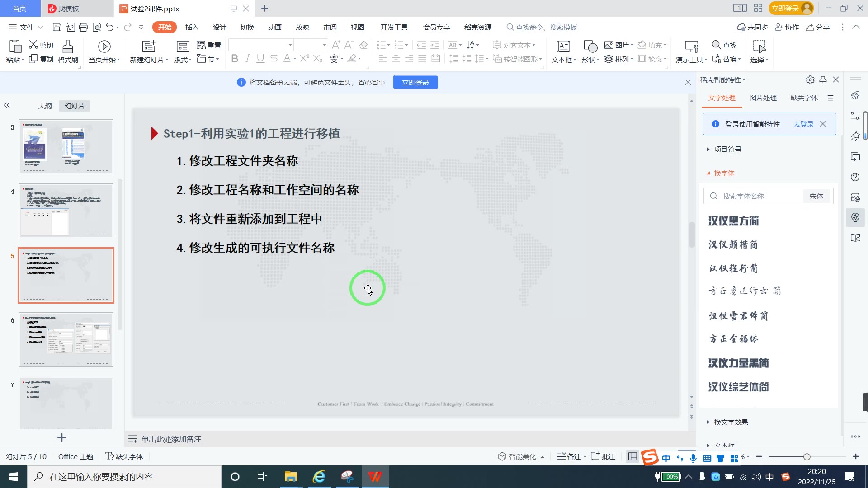Adjust the zoom slider handle
Screen dimensions: 868x488
point(807,457)
